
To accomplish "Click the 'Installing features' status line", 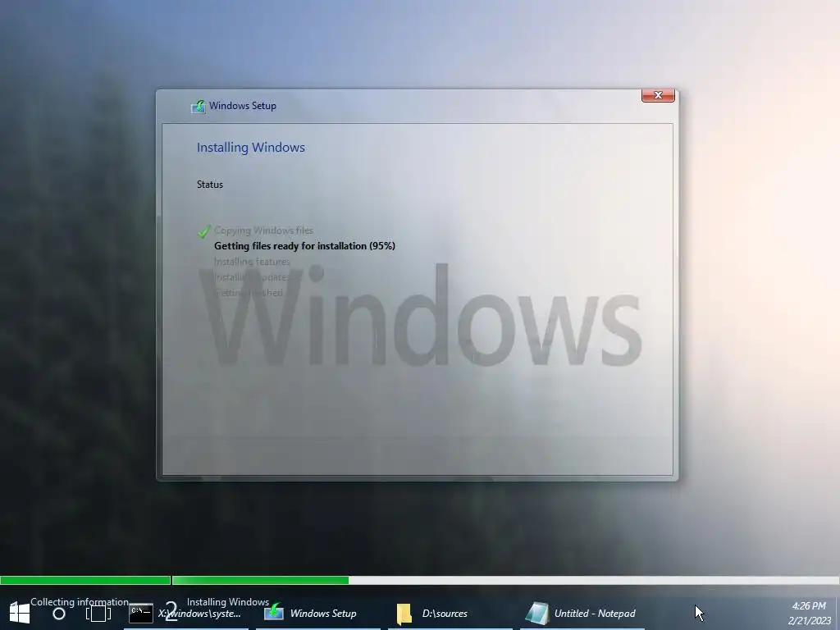I will 252,262.
